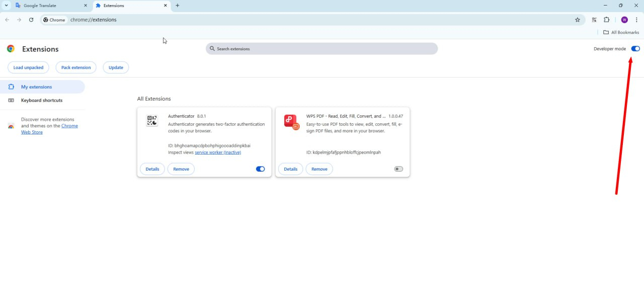Image resolution: width=644 pixels, height=299 pixels.
Task: Click the Authenticator QR code icon
Action: pos(152,121)
